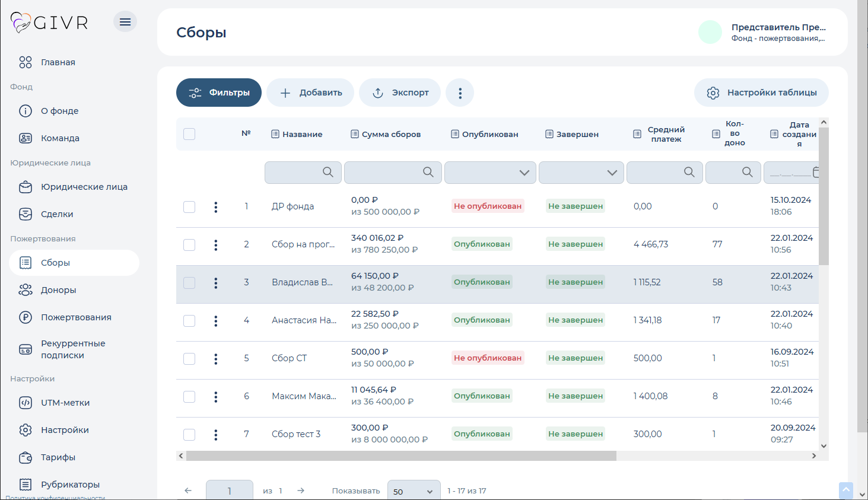Open Настройки таблицы
The image size is (868, 500).
pyautogui.click(x=761, y=93)
